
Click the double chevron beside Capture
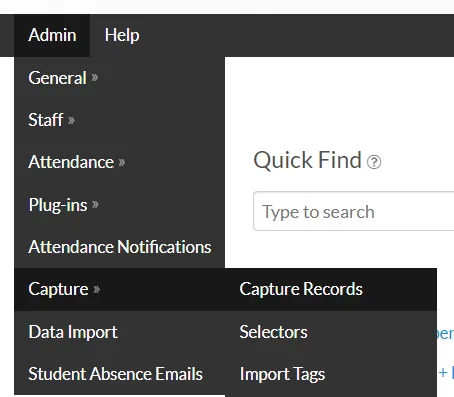click(x=97, y=289)
